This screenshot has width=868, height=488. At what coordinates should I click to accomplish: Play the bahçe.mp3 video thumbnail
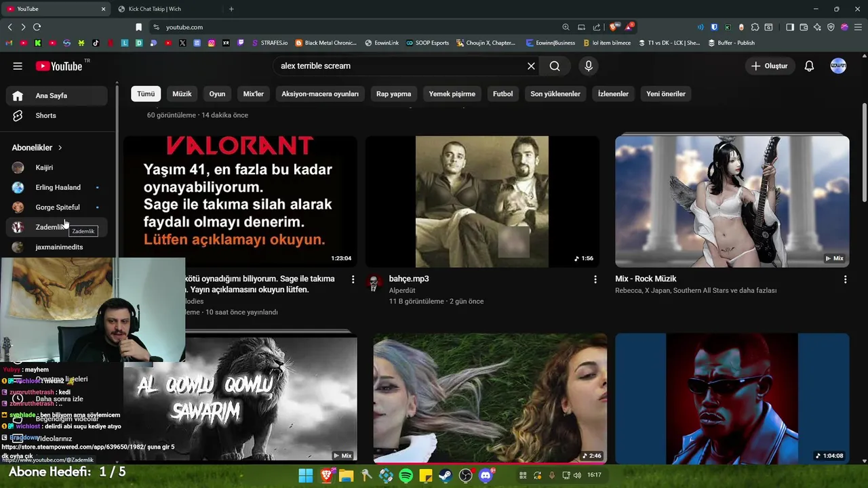(x=482, y=201)
